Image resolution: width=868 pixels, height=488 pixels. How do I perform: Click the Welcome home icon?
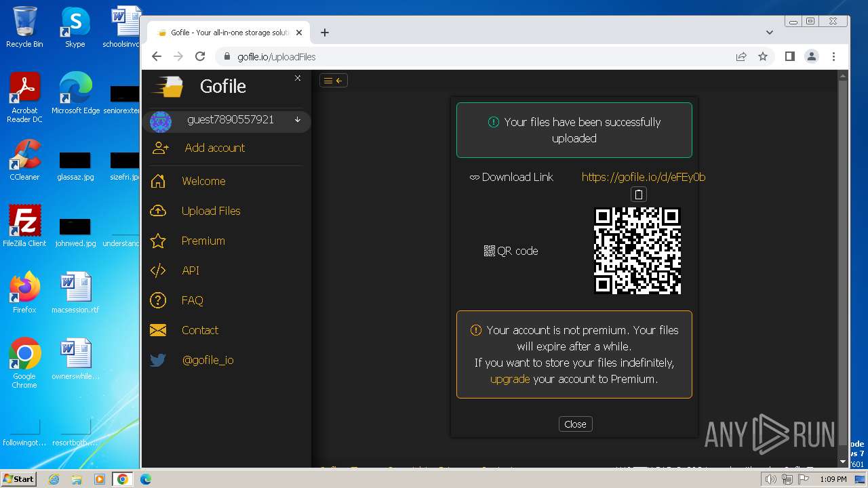click(157, 181)
